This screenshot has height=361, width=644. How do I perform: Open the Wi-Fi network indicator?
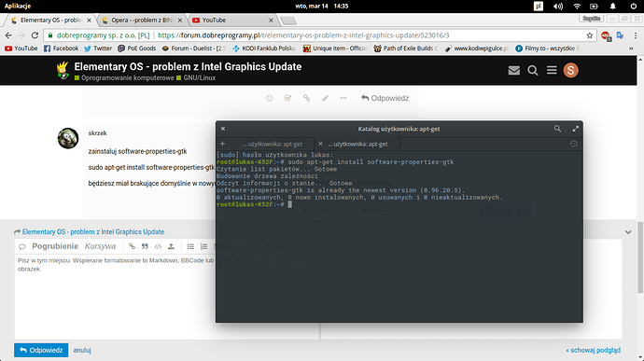pyautogui.click(x=577, y=7)
